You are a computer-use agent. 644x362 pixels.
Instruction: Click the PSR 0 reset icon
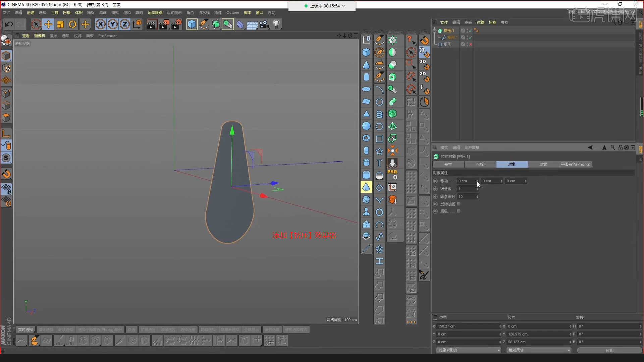(x=392, y=175)
